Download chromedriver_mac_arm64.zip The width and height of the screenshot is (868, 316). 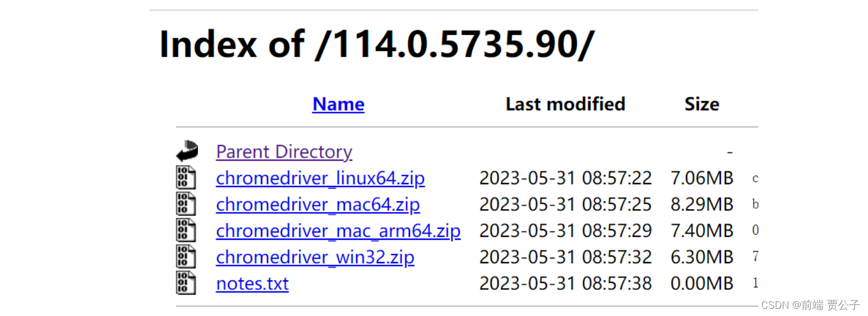click(338, 230)
